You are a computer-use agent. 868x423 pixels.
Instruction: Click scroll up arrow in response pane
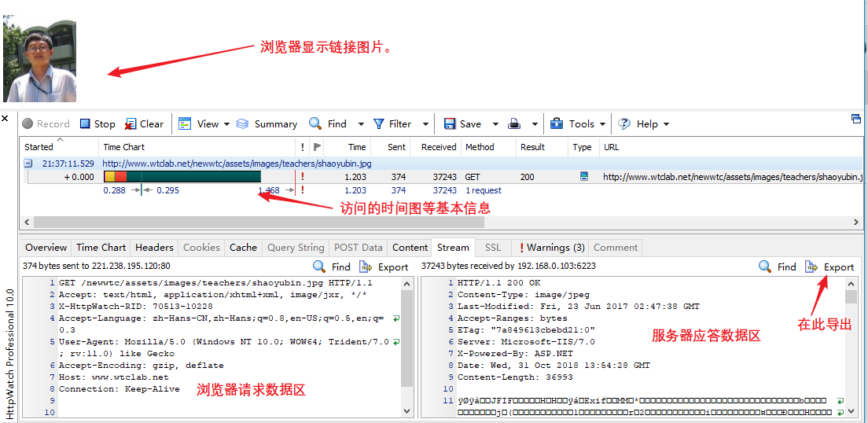coord(851,284)
